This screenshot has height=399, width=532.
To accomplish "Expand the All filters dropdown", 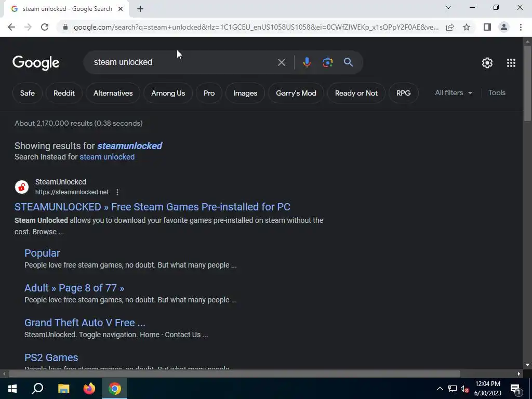I will [454, 92].
